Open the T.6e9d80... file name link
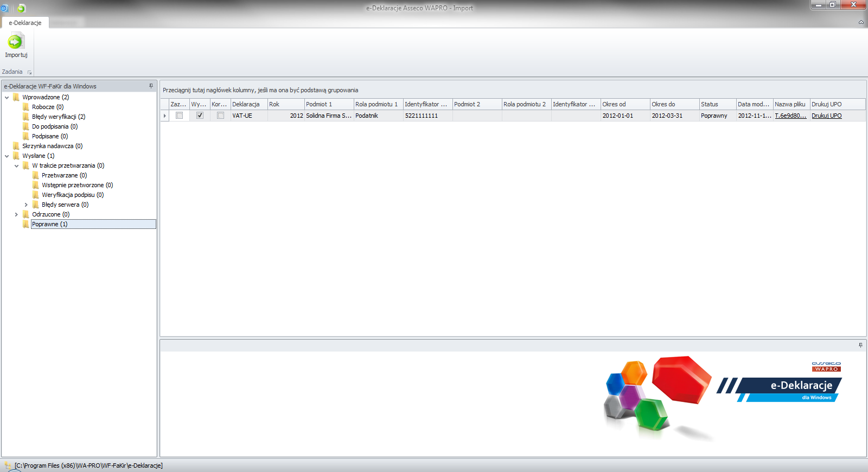Screen dimensions: 868x472 click(790, 116)
